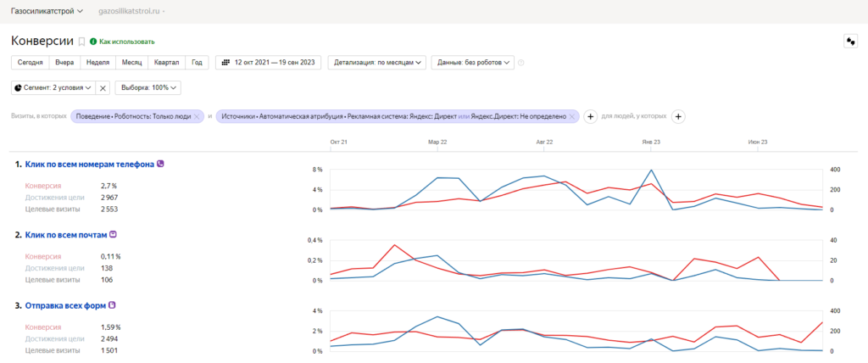Open the Сегмент: 2 условия dropdown
The image size is (868, 363).
click(53, 87)
